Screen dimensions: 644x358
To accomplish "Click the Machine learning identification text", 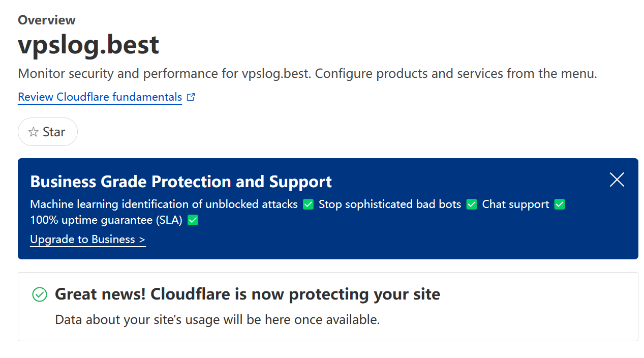I will (x=164, y=204).
